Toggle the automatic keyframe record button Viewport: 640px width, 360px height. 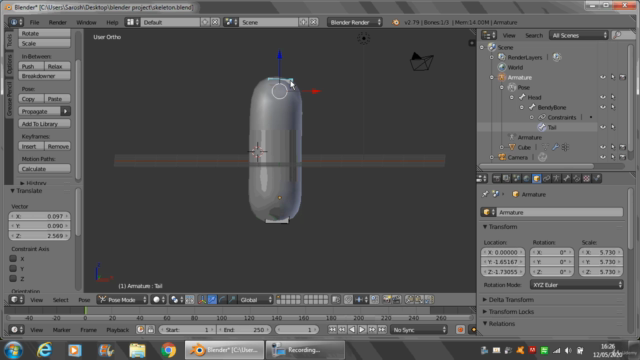point(460,330)
